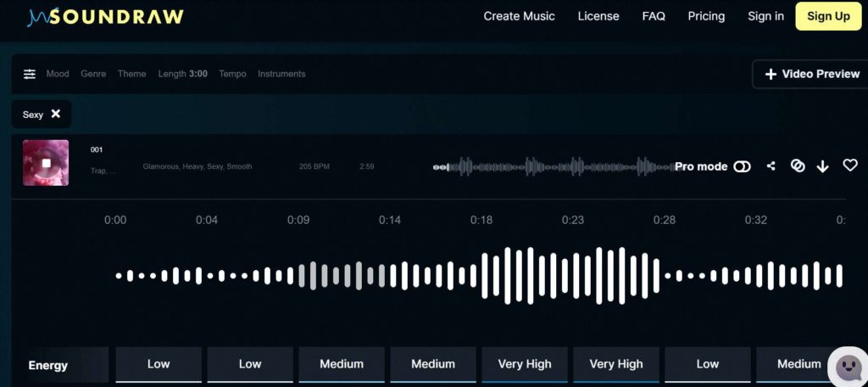Click the 0:00 time marker
Screen dimensions: 868x387
pos(115,220)
